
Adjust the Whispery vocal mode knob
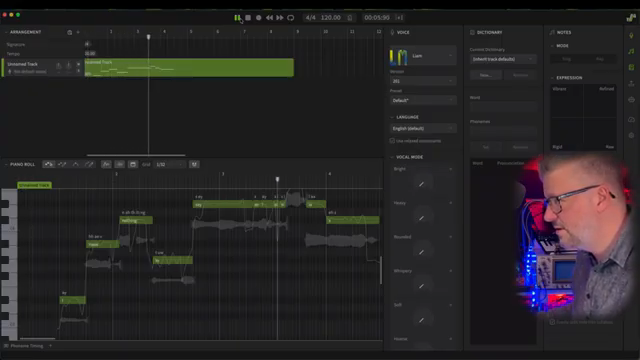(422, 286)
